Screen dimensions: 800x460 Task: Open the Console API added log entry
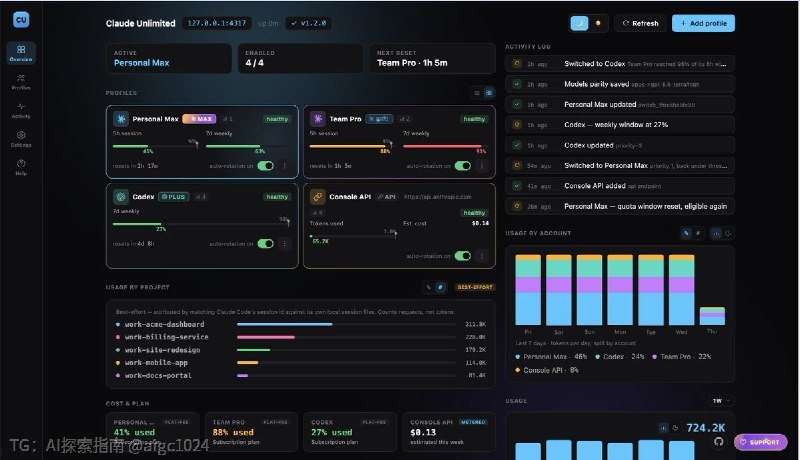click(x=620, y=186)
